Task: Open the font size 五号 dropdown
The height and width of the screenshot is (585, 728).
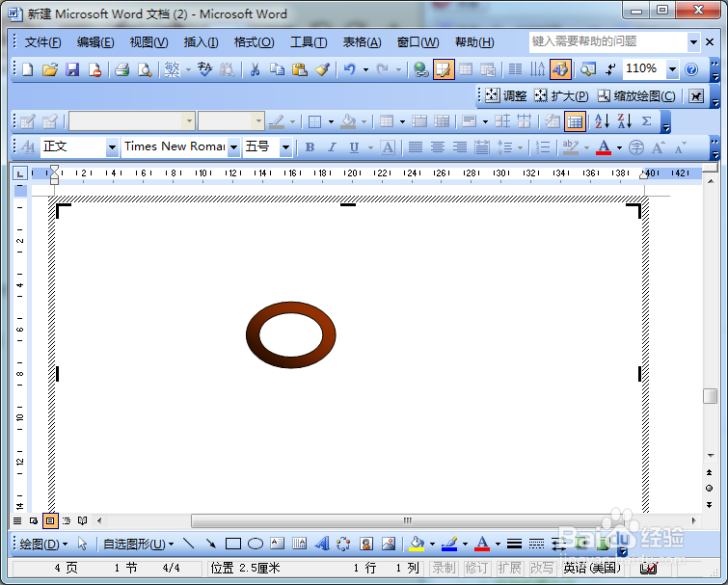Action: point(285,147)
